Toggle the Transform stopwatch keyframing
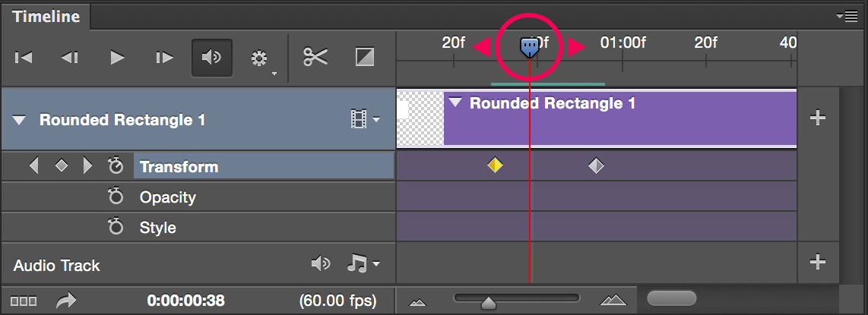868x315 pixels. coord(116,166)
